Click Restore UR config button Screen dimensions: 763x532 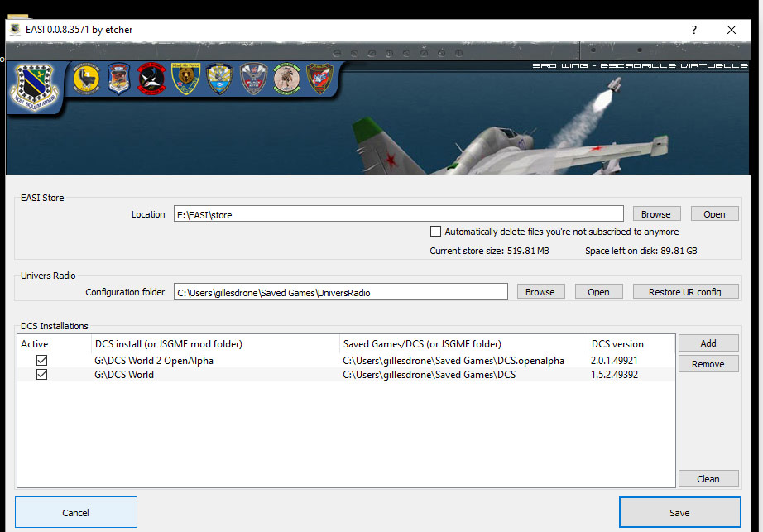click(x=685, y=292)
